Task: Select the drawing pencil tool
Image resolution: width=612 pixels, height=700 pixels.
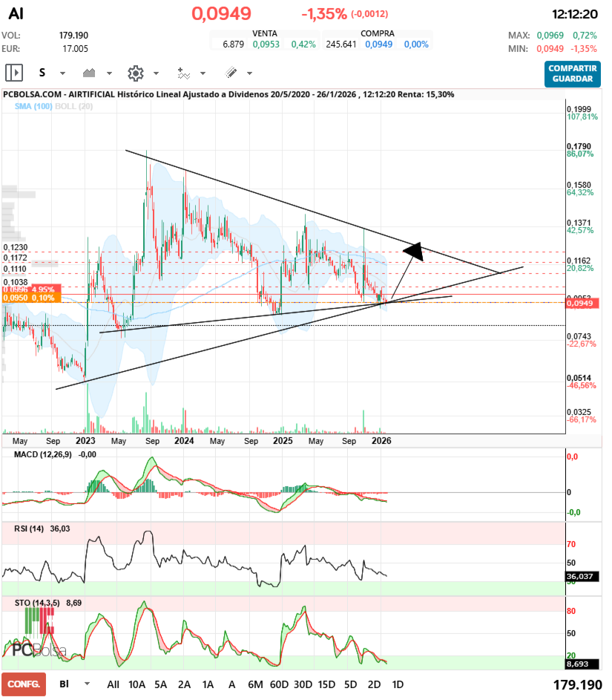Action: [x=231, y=73]
